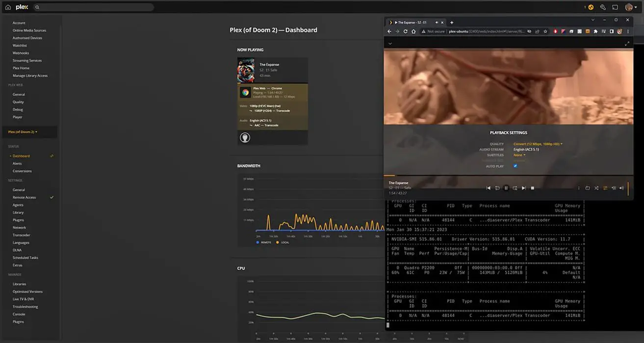644x343 pixels.
Task: Go to Chrome home page button
Action: [x=413, y=31]
